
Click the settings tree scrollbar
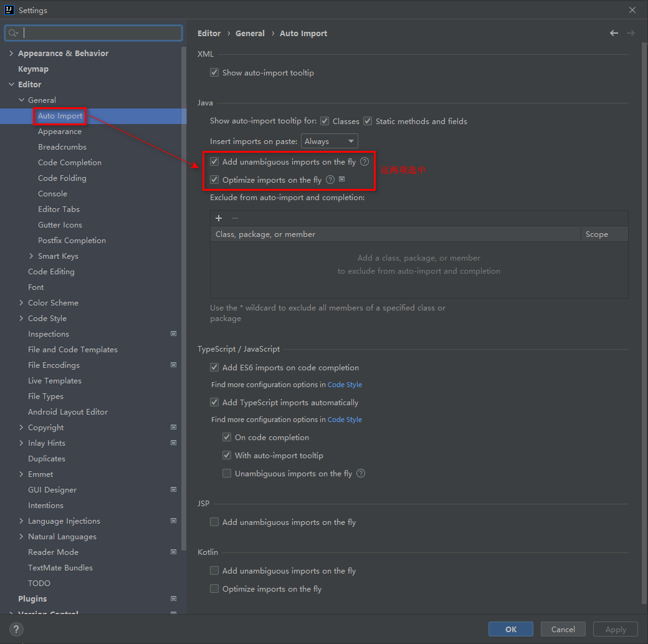coord(183,298)
